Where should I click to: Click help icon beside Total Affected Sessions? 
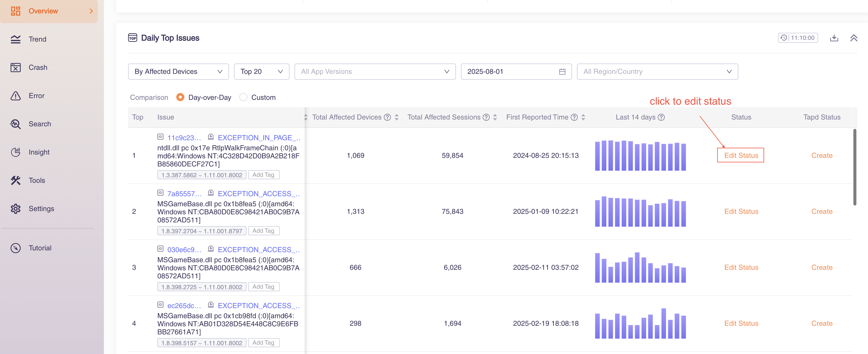point(486,117)
